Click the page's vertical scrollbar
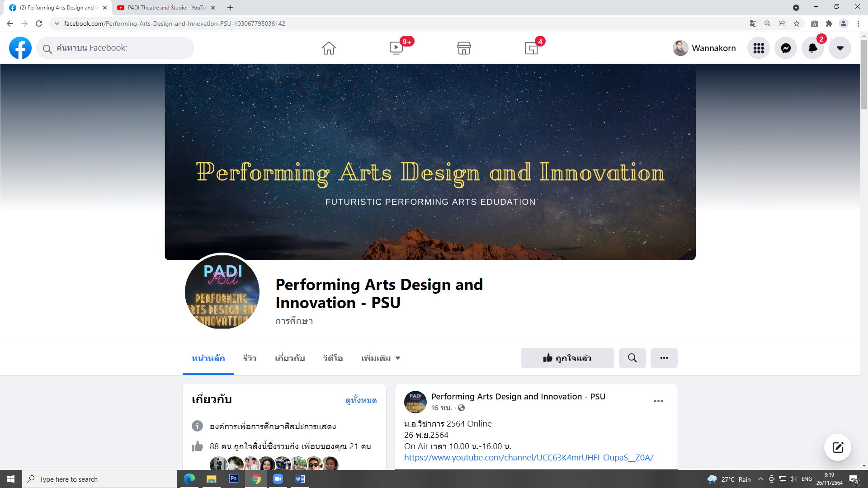Viewport: 868px width, 488px height. [864, 75]
